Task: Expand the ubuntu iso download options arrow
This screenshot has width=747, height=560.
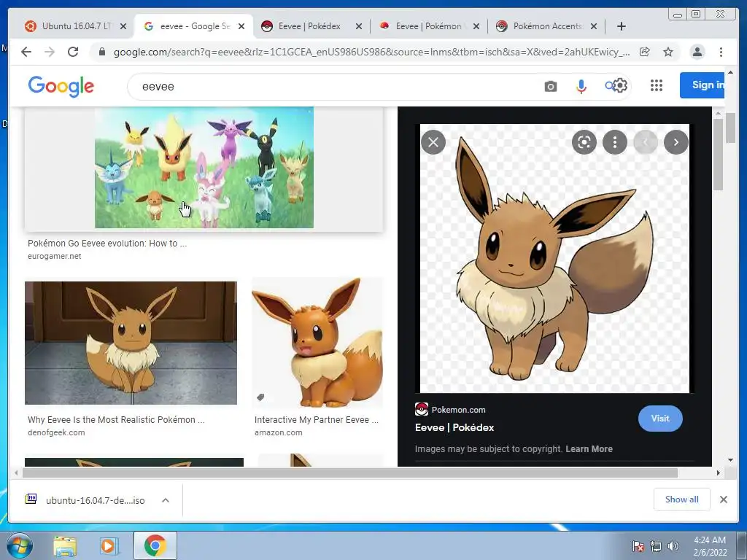Action: click(166, 500)
